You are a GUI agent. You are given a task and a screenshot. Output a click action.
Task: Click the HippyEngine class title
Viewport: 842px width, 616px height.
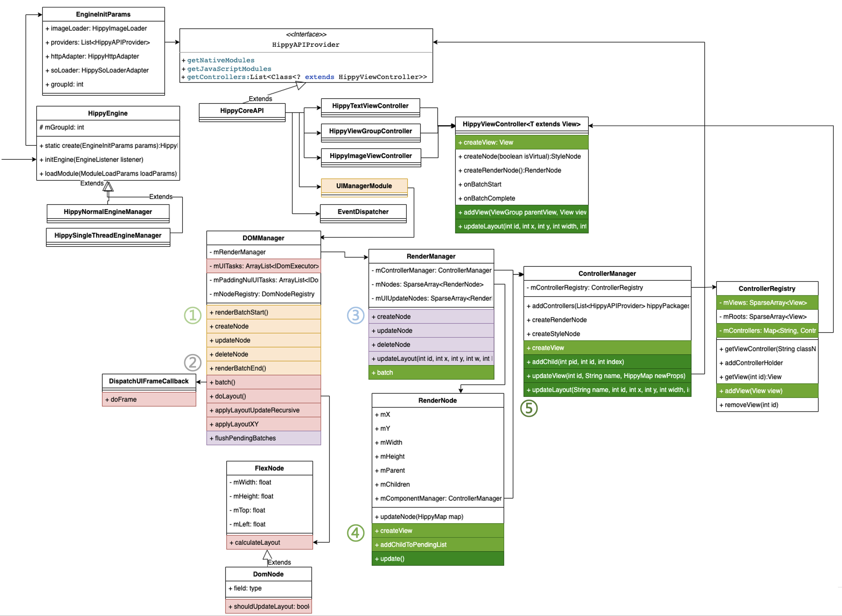point(108,113)
